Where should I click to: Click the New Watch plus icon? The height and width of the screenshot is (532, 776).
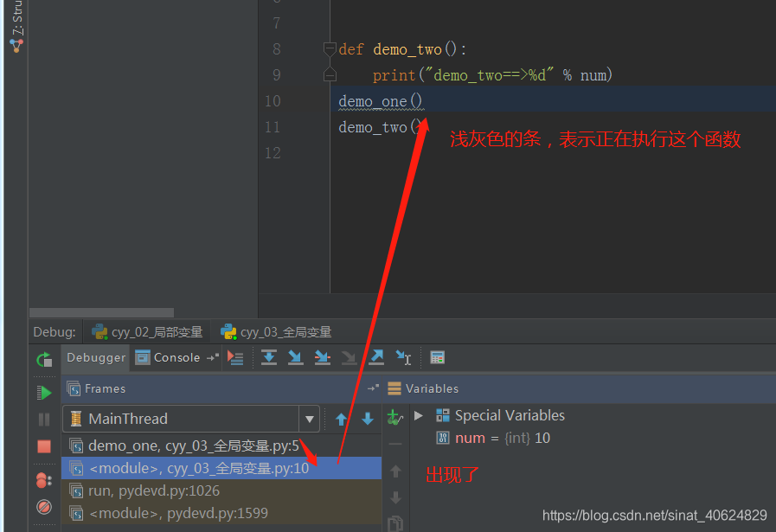point(395,418)
